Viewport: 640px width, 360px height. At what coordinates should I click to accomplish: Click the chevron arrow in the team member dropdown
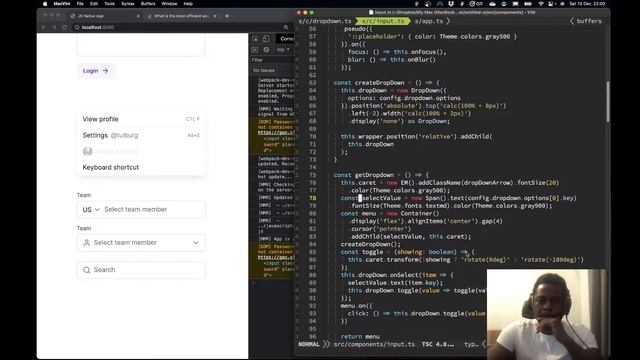coord(196,242)
